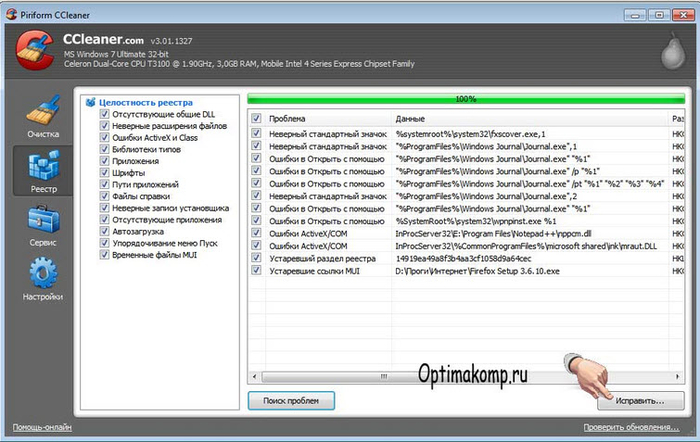Toggle Автозагрузка checkbox
The width and height of the screenshot is (700, 442).
104,231
